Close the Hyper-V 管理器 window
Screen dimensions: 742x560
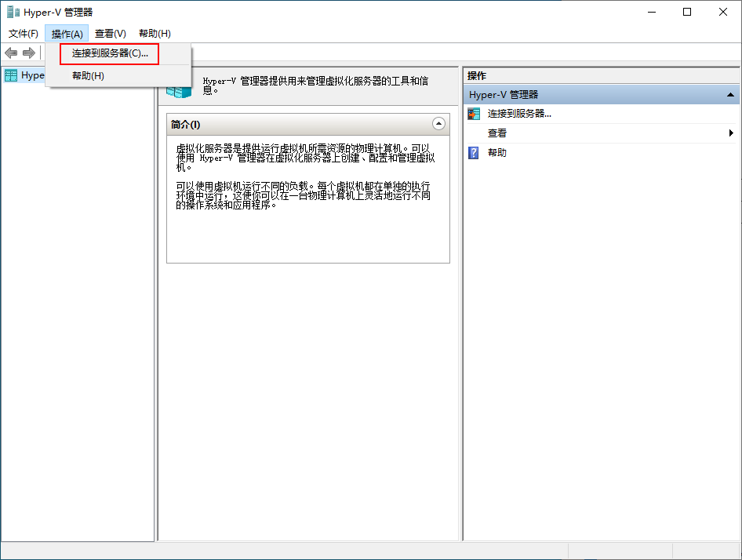tap(723, 12)
